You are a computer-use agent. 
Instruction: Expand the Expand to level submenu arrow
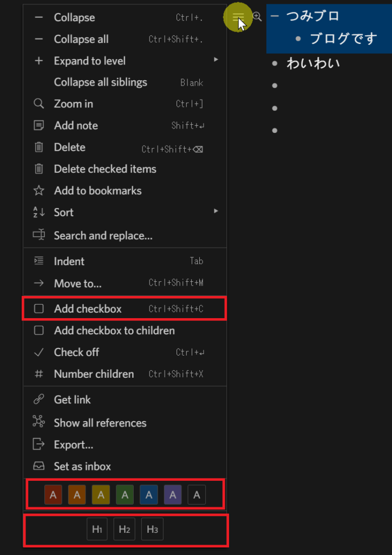216,60
